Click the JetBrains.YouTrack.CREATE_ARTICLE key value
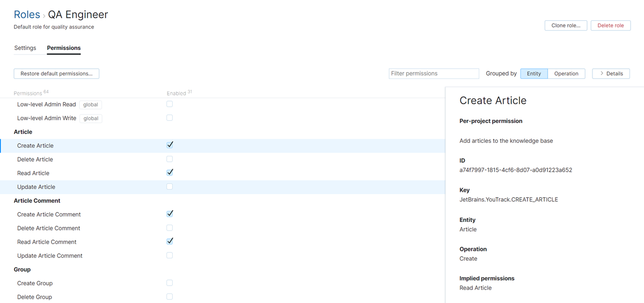Screen dimensions: 644x303 [509, 199]
